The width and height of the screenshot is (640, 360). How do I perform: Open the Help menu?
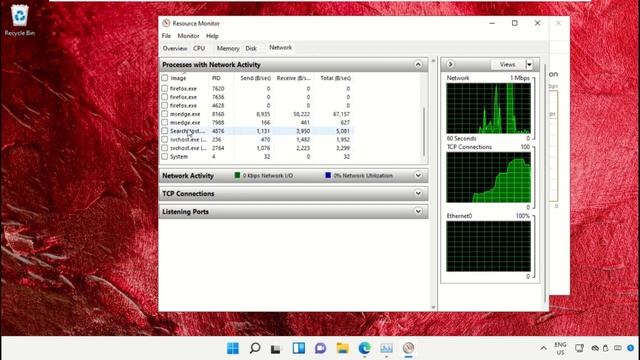click(212, 36)
